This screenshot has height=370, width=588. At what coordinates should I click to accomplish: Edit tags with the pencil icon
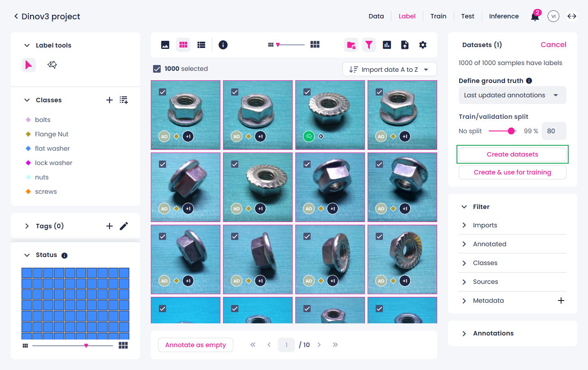pos(124,226)
